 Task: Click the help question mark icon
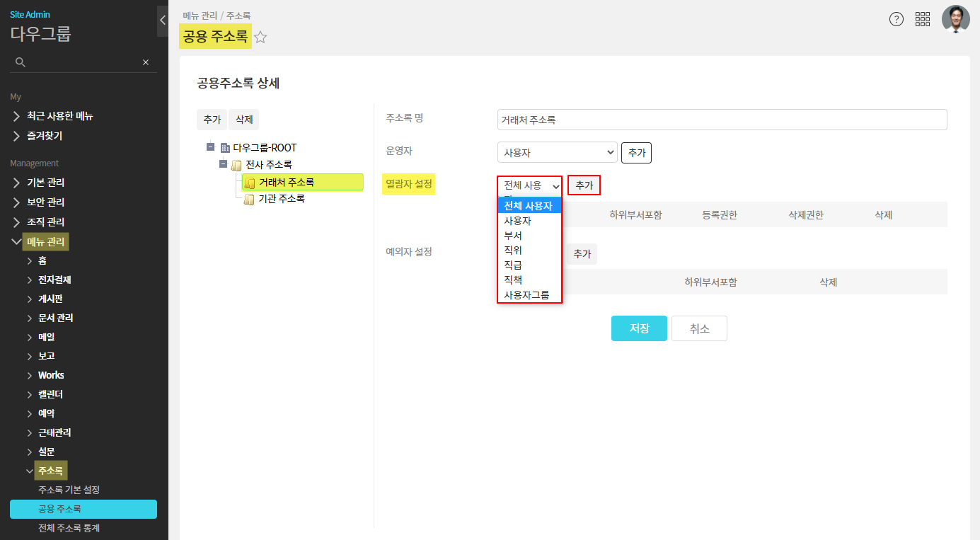coord(896,19)
